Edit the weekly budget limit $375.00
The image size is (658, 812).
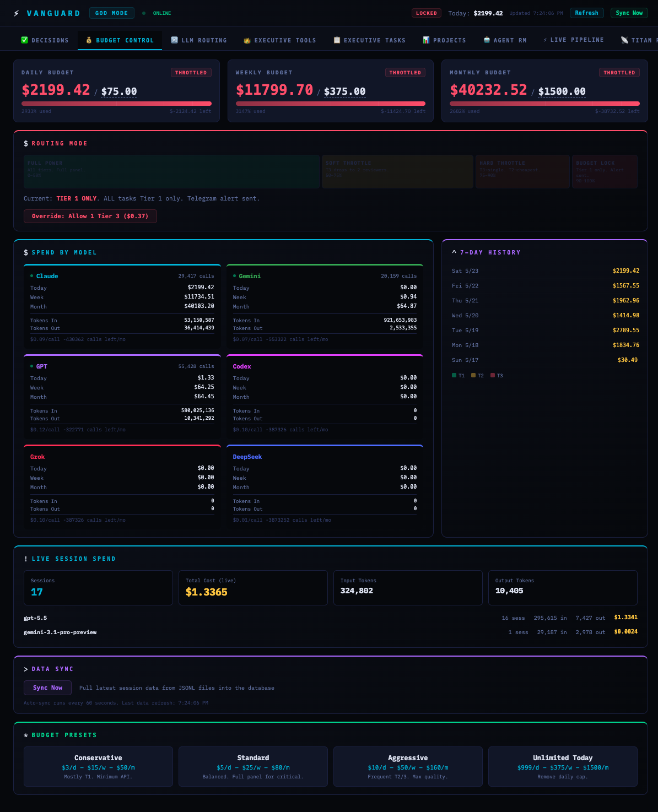click(x=345, y=91)
